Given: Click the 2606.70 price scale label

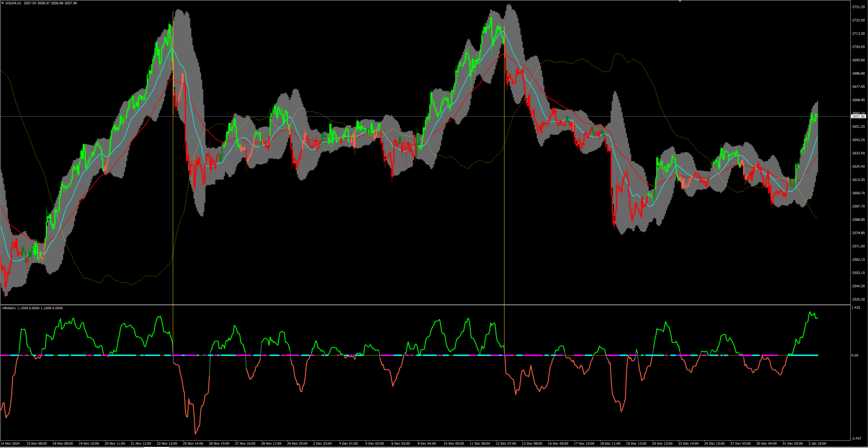Looking at the screenshot, I should [858, 193].
